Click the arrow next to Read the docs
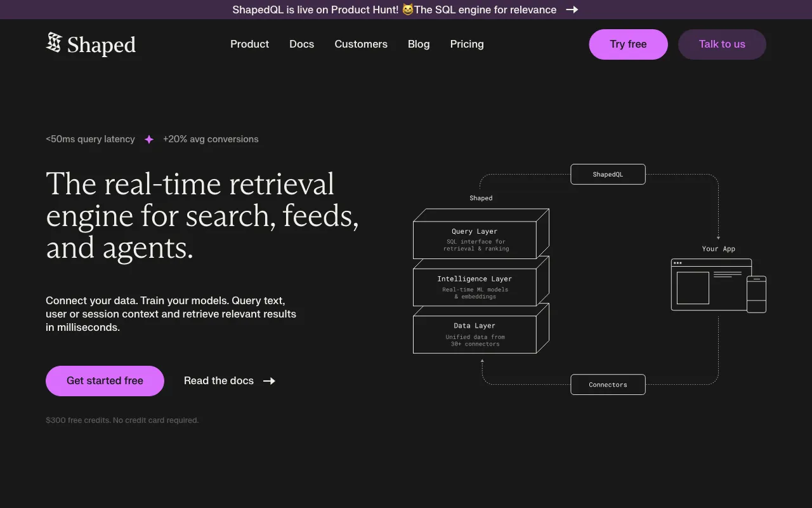 click(269, 381)
